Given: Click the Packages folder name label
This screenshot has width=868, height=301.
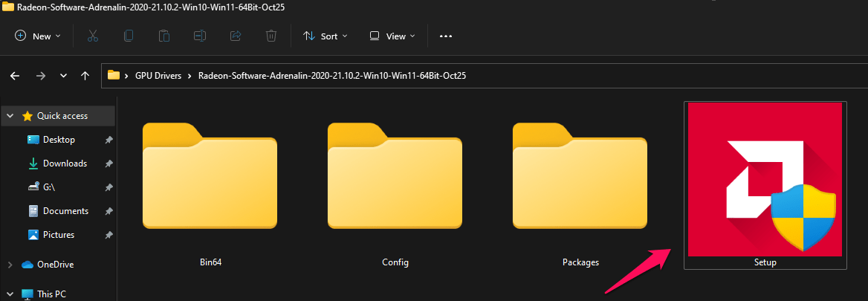Looking at the screenshot, I should (x=580, y=262).
